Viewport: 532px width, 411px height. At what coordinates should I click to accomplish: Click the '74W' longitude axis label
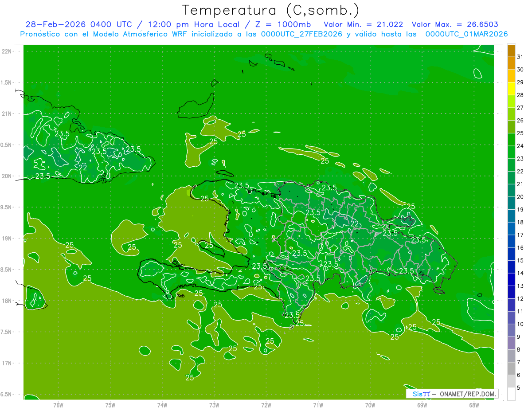pyautogui.click(x=162, y=405)
